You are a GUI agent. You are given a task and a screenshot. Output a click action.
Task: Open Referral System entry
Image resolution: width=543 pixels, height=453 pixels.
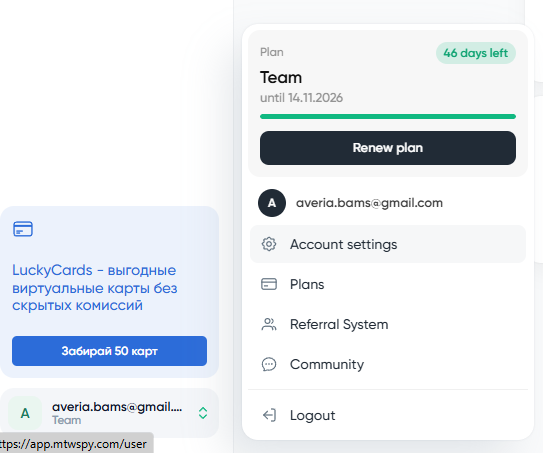coord(388,325)
